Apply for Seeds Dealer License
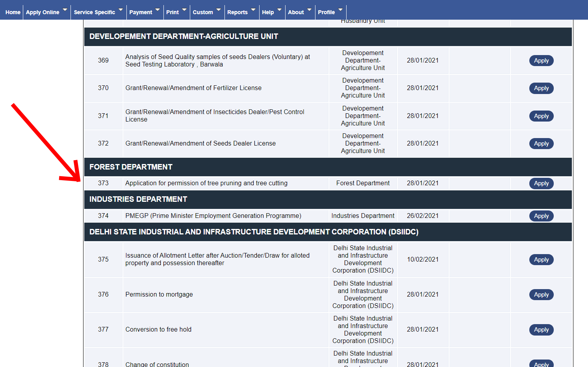The height and width of the screenshot is (367, 588). click(541, 144)
